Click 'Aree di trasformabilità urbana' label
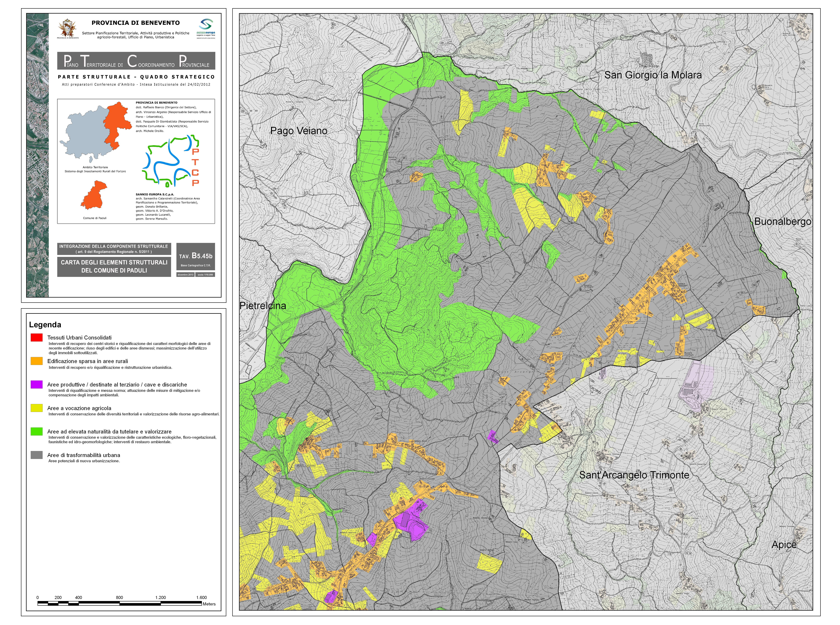 84,455
